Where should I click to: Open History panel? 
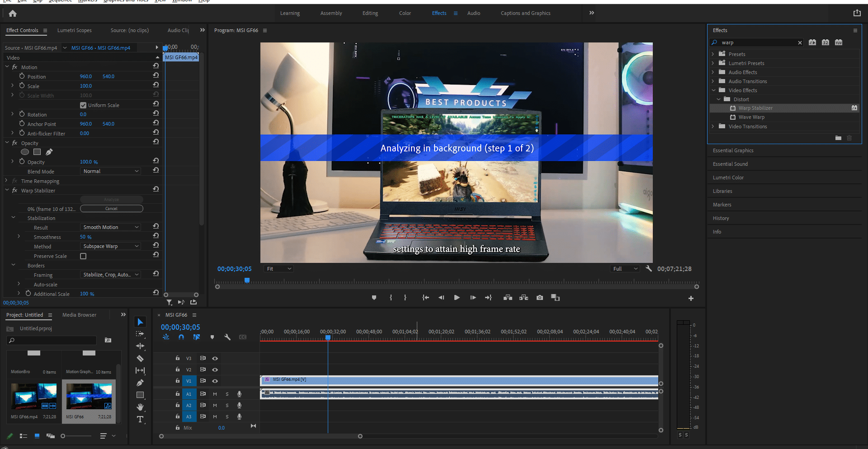click(x=721, y=218)
